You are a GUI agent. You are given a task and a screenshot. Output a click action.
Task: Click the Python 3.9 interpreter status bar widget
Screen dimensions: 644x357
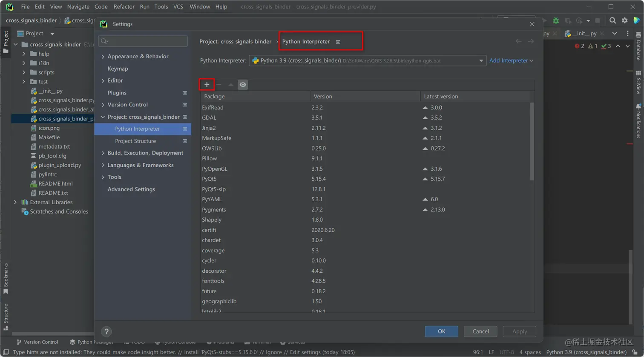(x=586, y=352)
